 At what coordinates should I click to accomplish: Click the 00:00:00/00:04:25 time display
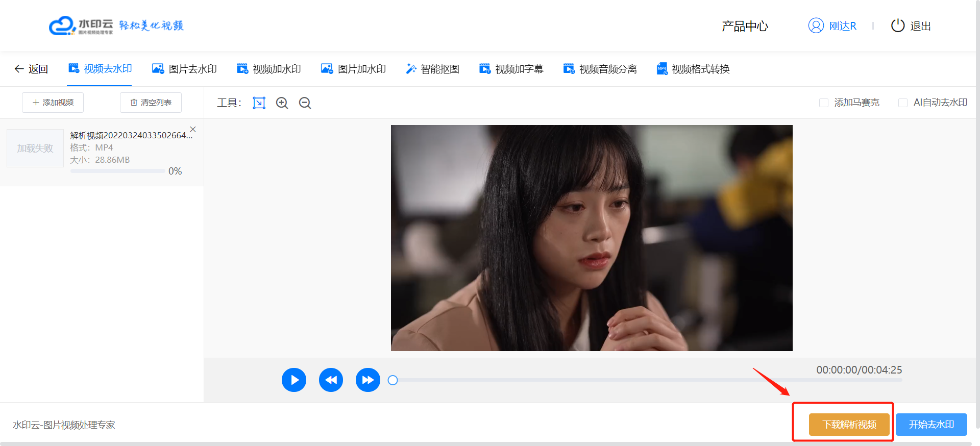[859, 370]
